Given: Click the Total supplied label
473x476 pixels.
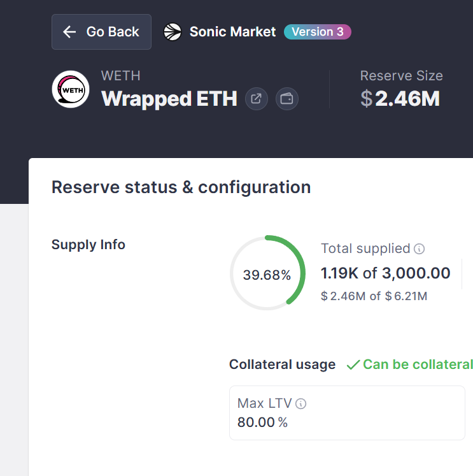Looking at the screenshot, I should tap(365, 249).
